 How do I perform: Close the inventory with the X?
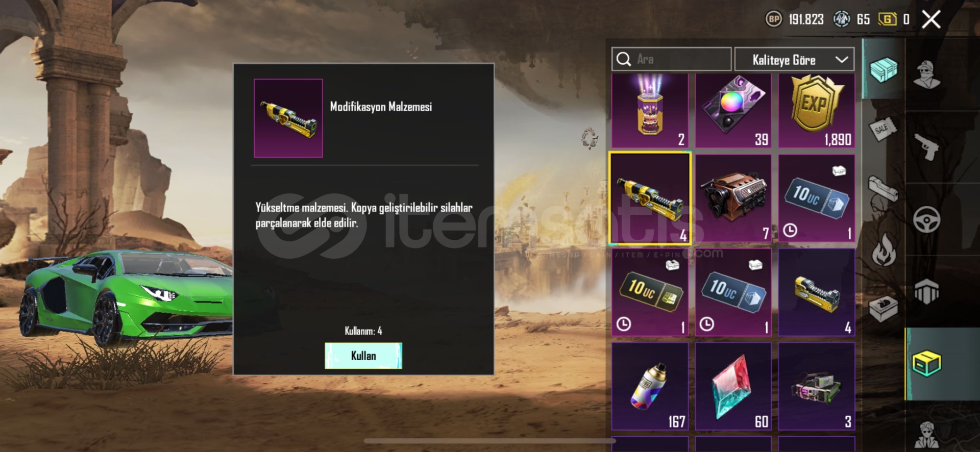click(932, 20)
